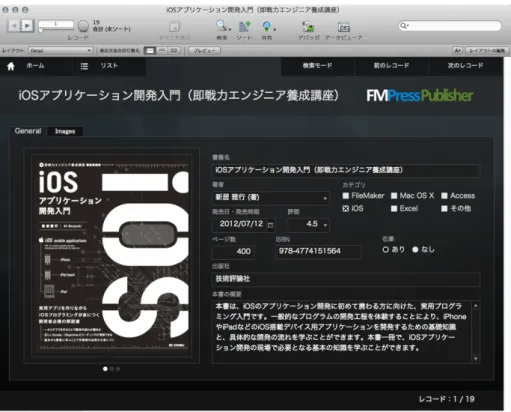Uncheck the iOS category checkbox
Image resolution: width=511 pixels, height=412 pixels.
coord(346,209)
